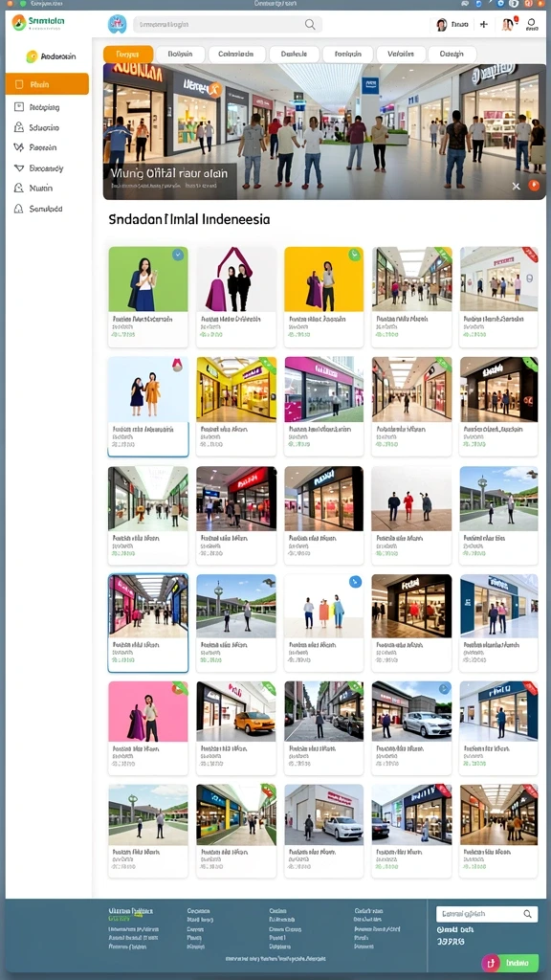551x980 pixels.
Task: Click green badge on yellow background card
Action: tap(355, 255)
